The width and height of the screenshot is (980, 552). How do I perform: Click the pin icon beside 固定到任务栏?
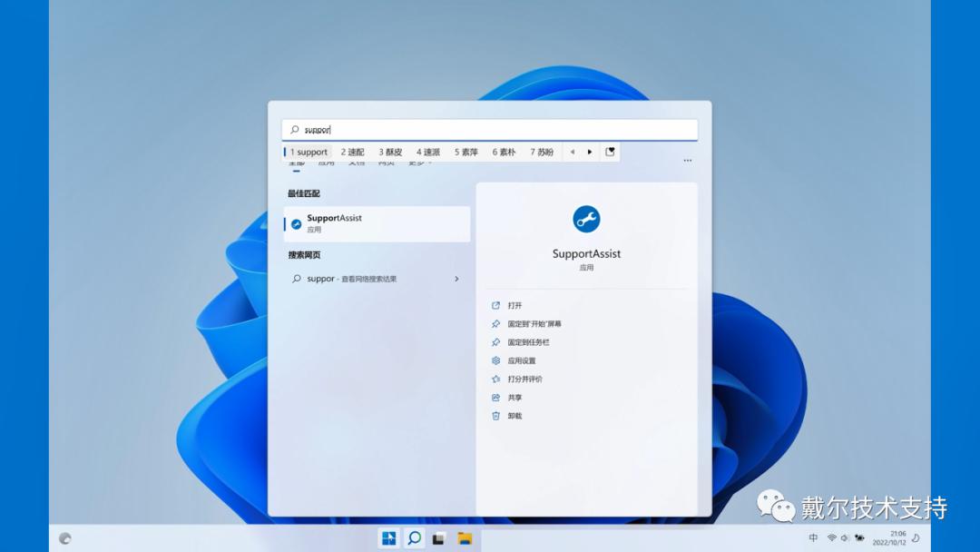pyautogui.click(x=495, y=342)
